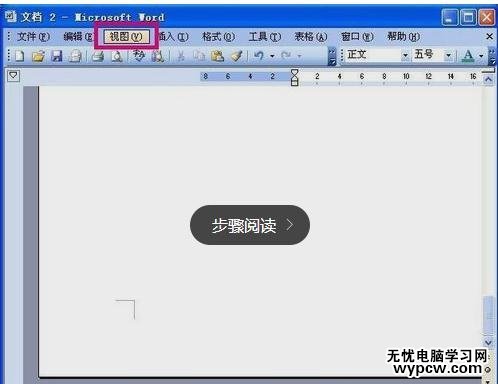Open the Undo history dropdown arrow
The image size is (498, 384).
coord(272,56)
